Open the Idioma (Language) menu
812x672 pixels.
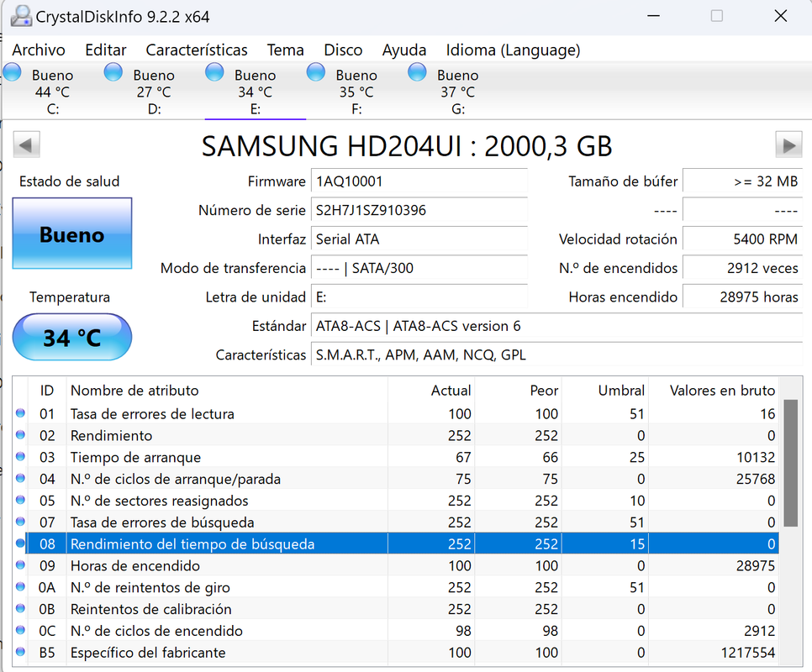(513, 50)
